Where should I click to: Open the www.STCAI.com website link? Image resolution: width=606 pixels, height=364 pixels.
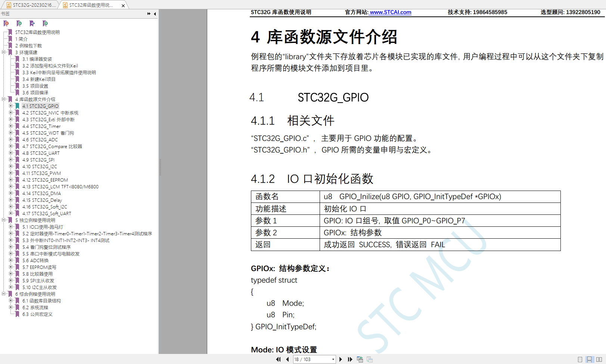pos(390,12)
